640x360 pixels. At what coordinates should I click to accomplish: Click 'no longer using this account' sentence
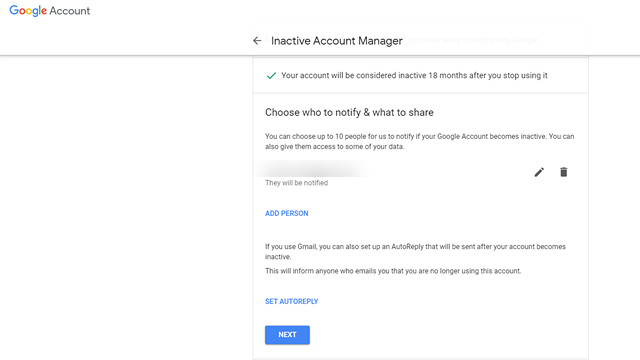pos(393,271)
